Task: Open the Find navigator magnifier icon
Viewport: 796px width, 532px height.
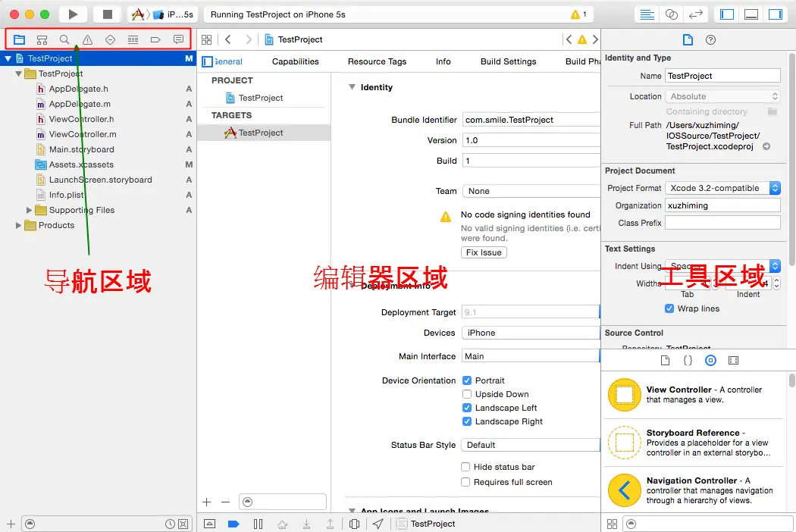Action: tap(64, 39)
